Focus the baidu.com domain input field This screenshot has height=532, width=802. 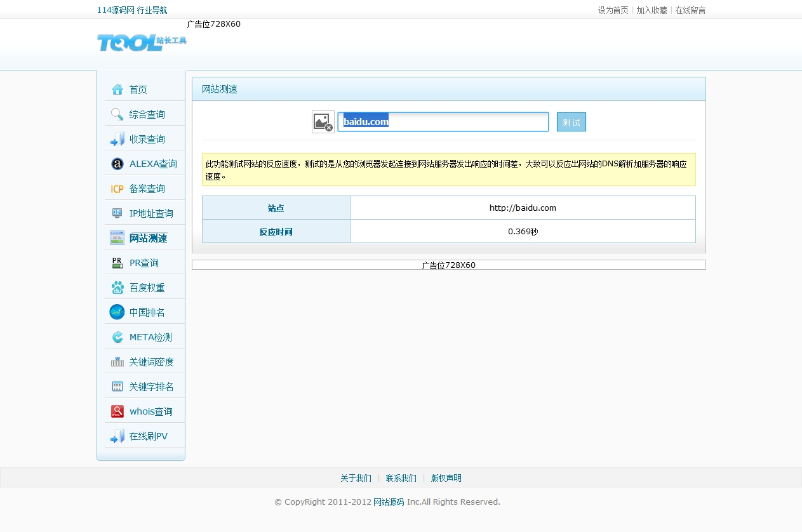point(443,122)
